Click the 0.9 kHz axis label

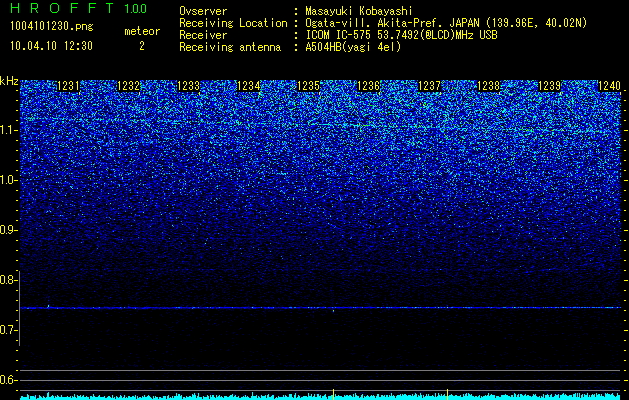pyautogui.click(x=8, y=230)
